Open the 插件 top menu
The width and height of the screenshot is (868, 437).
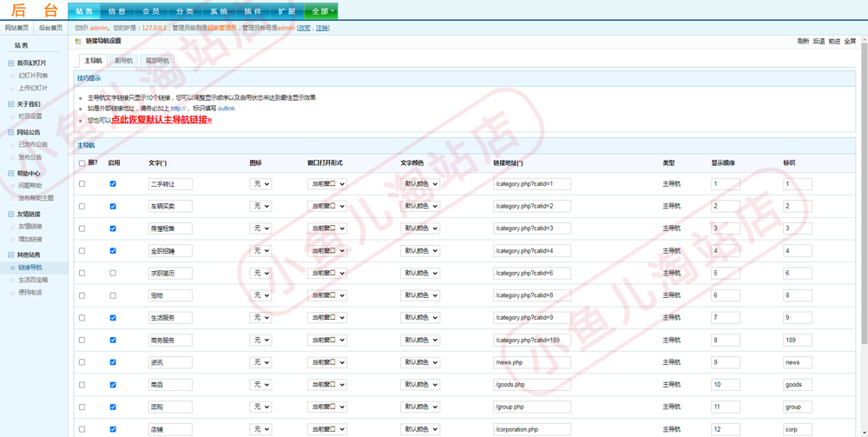(253, 11)
